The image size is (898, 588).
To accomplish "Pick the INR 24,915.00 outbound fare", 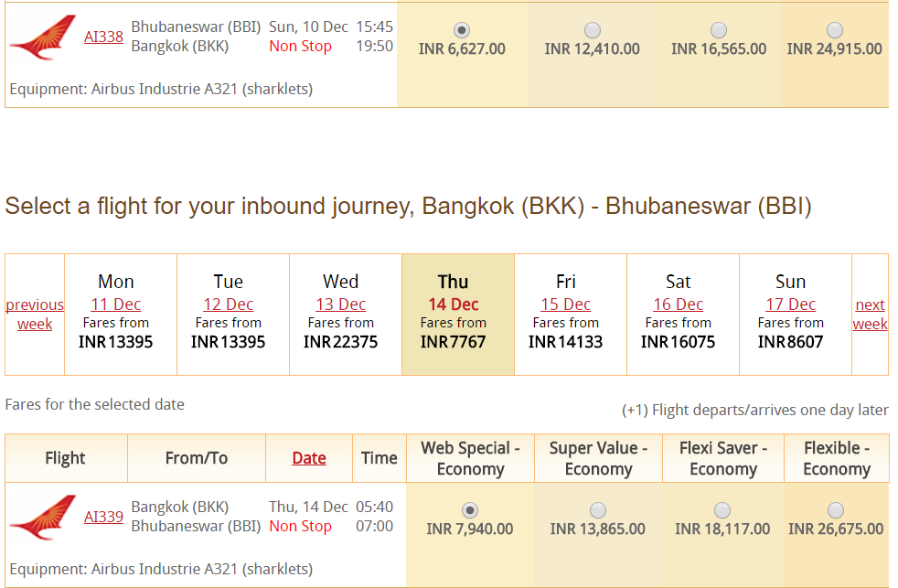I will coord(834,28).
